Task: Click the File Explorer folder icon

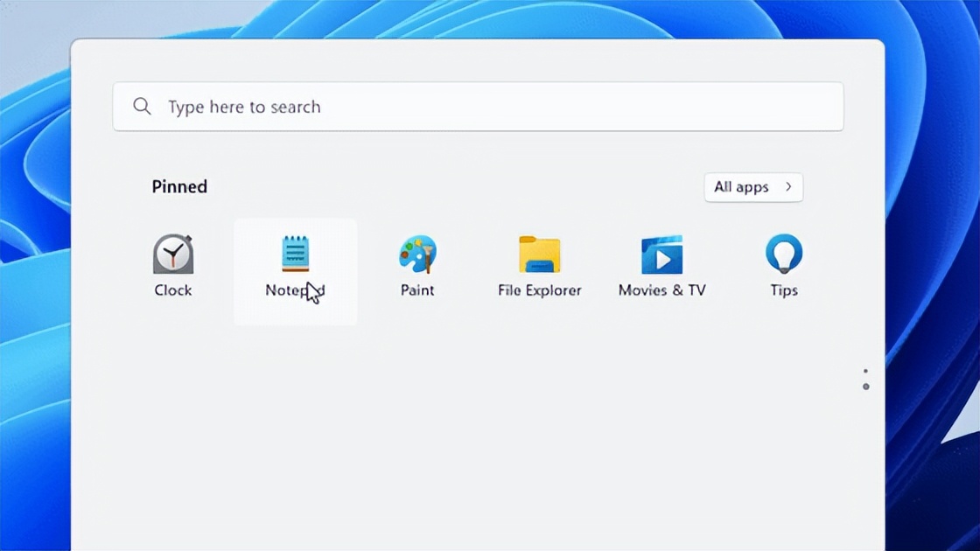Action: click(x=539, y=254)
